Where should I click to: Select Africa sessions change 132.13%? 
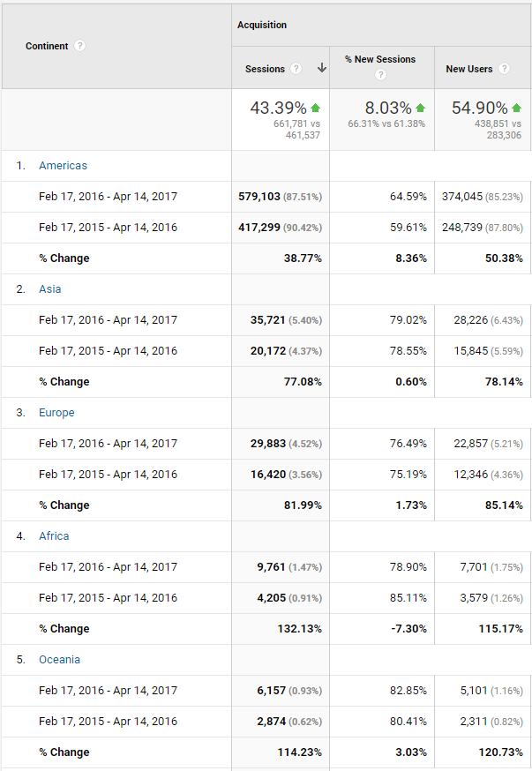pyautogui.click(x=299, y=629)
